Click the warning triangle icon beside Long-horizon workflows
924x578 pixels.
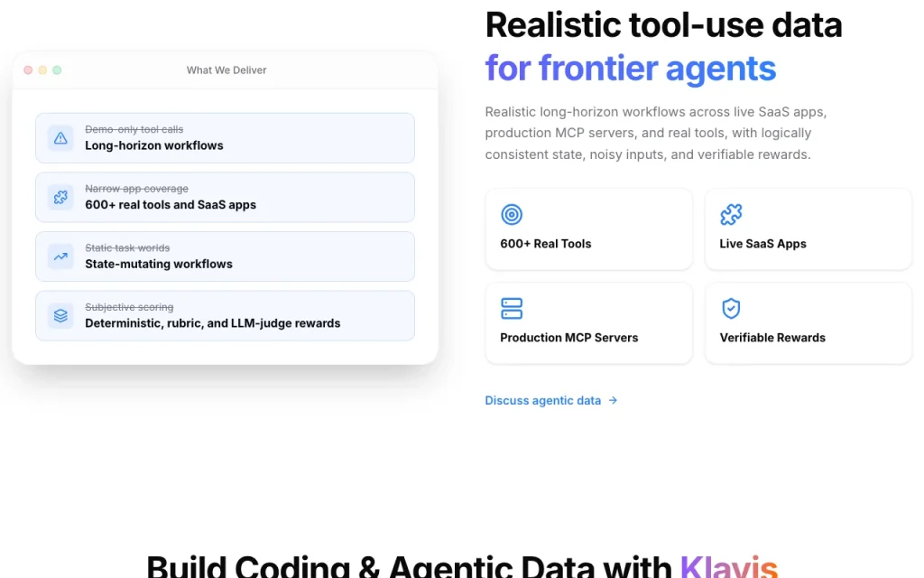click(60, 138)
